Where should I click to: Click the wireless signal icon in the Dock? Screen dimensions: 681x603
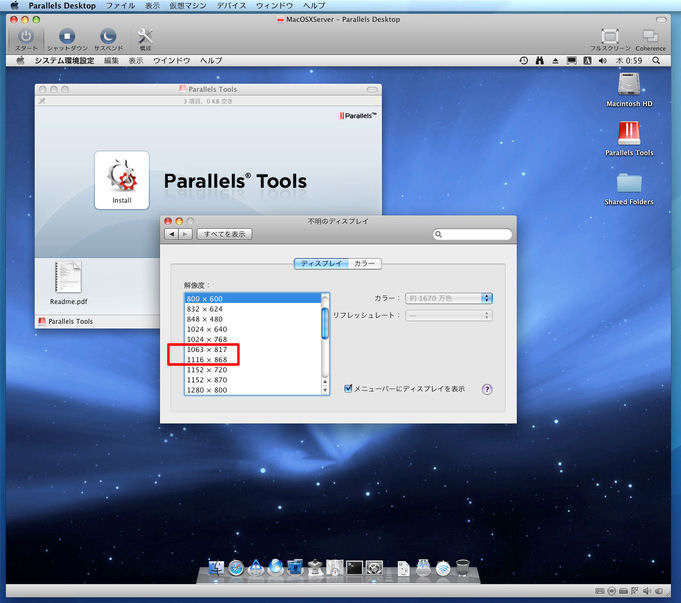[443, 568]
